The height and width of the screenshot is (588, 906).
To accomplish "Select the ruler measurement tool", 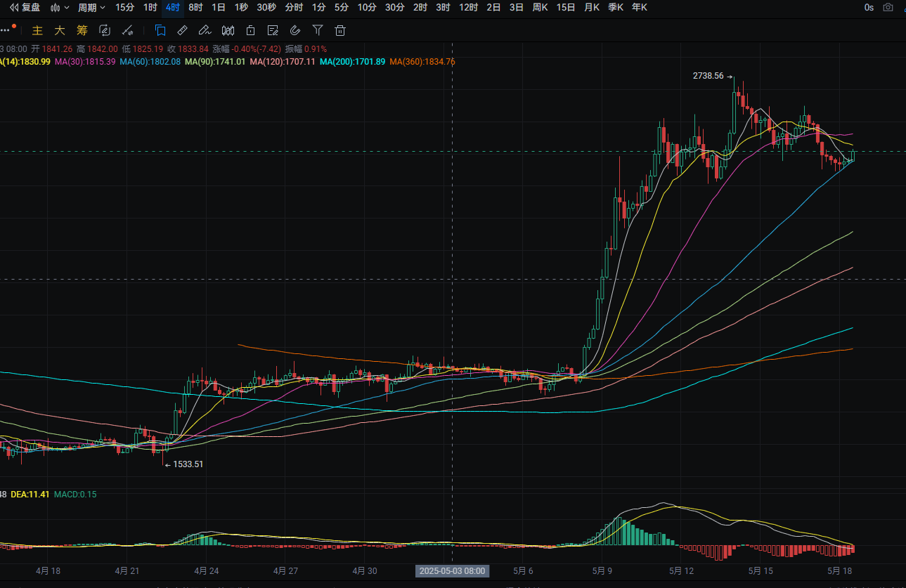I will pyautogui.click(x=182, y=30).
